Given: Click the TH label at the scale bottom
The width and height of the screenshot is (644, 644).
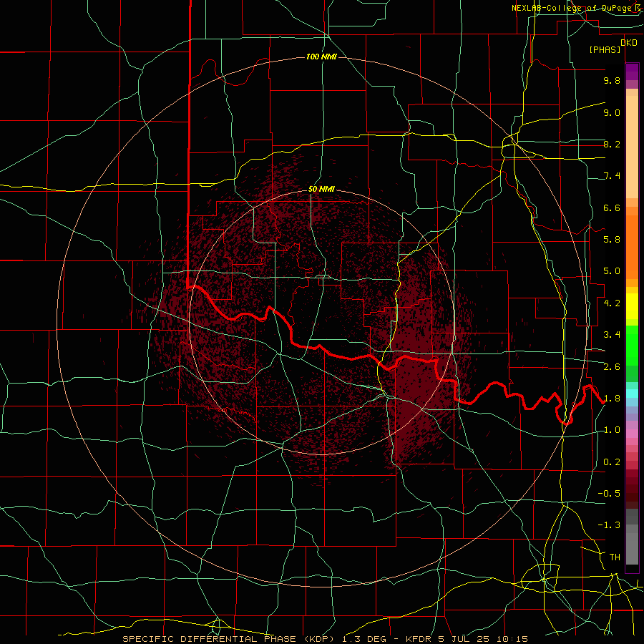Looking at the screenshot, I should [615, 557].
